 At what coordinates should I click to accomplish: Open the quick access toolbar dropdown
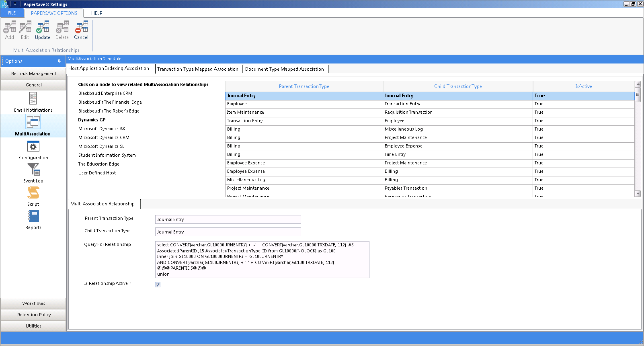pos(15,4)
